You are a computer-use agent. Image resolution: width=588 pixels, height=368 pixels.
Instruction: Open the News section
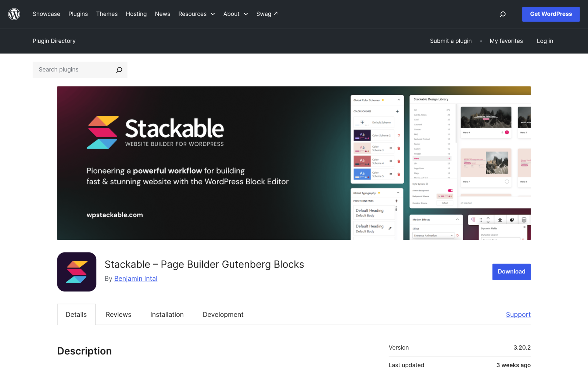pyautogui.click(x=162, y=14)
